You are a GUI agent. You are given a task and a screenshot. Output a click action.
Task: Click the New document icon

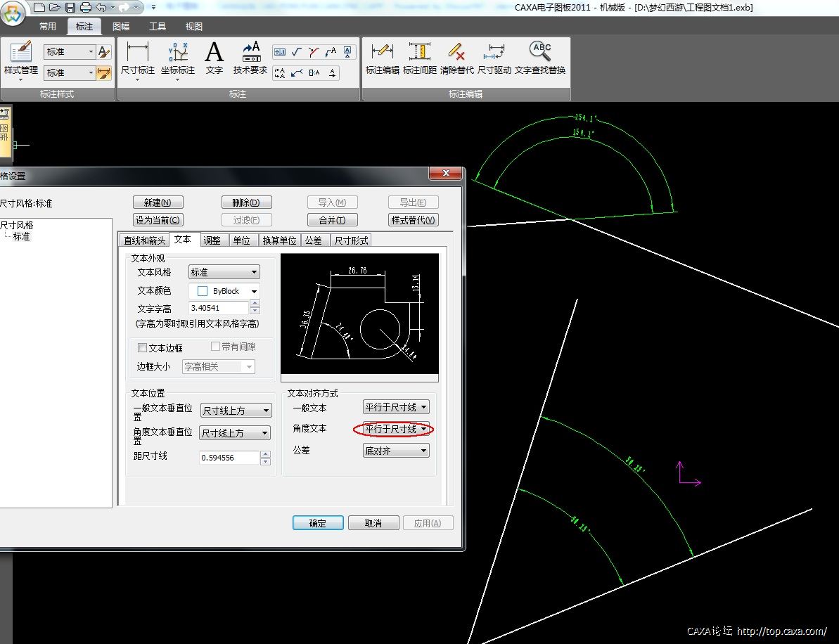(x=39, y=8)
